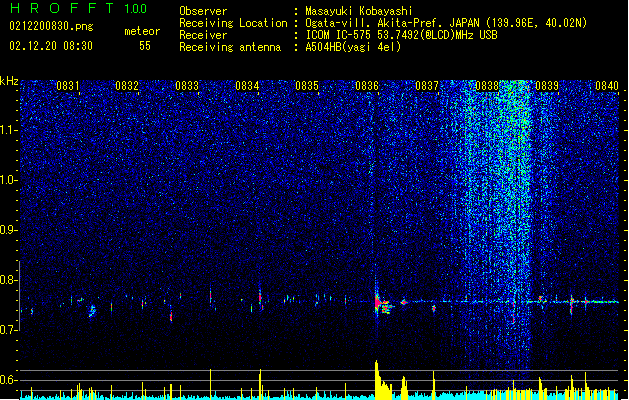The height and width of the screenshot is (400, 629).
Task: Click the 0833 time marker
Action: coord(187,86)
